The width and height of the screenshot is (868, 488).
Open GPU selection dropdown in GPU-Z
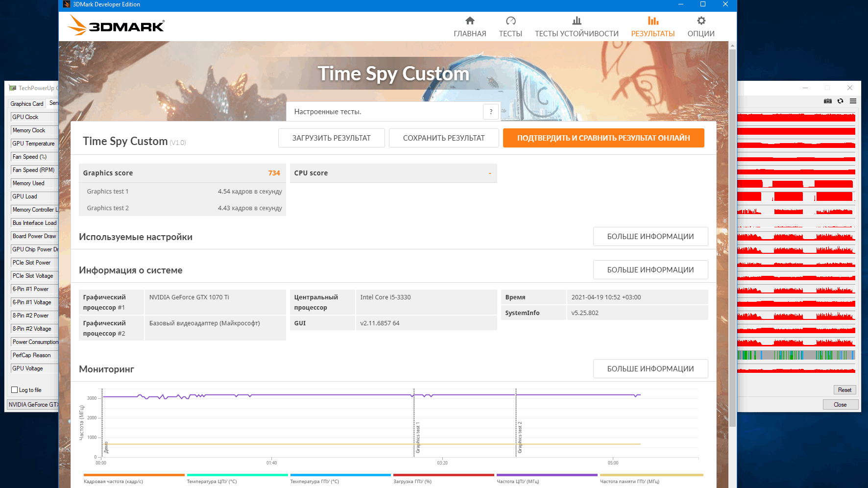click(33, 405)
